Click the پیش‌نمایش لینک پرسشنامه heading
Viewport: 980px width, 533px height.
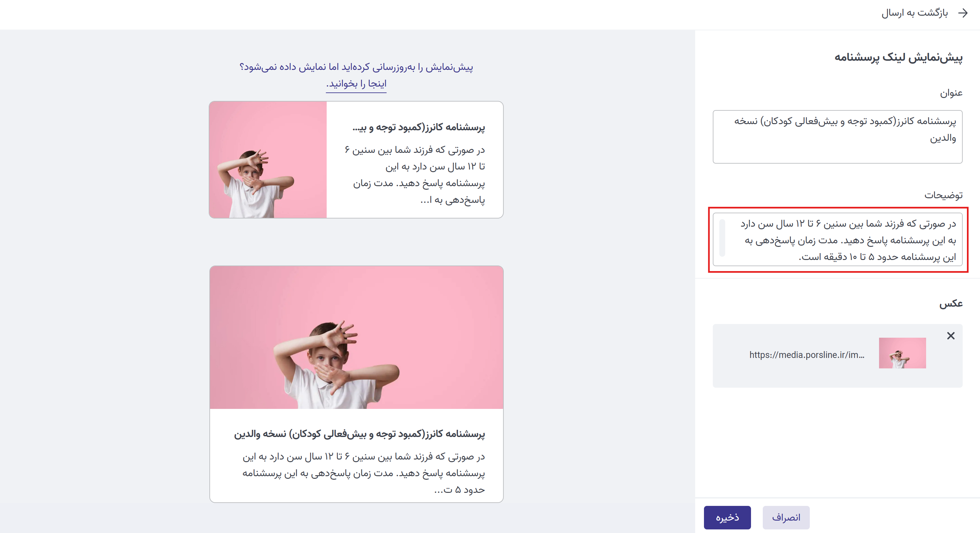pyautogui.click(x=898, y=57)
